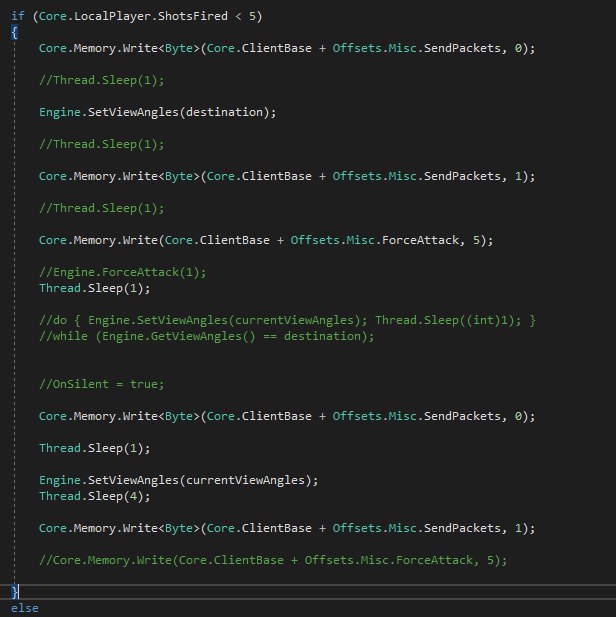Image resolution: width=616 pixels, height=617 pixels.
Task: Click the 'if' keyword on the first line
Action: tap(17, 17)
